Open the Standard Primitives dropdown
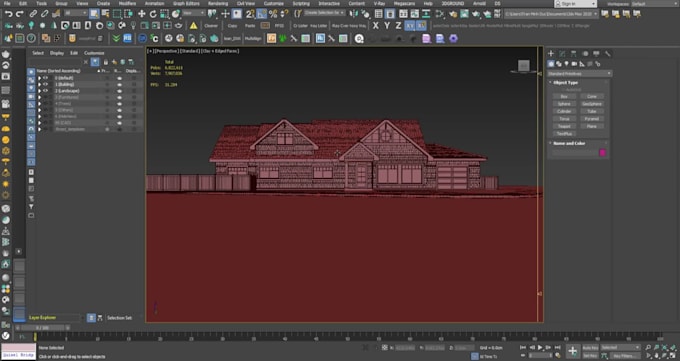Viewport: 680px width, 361px height. coord(579,74)
